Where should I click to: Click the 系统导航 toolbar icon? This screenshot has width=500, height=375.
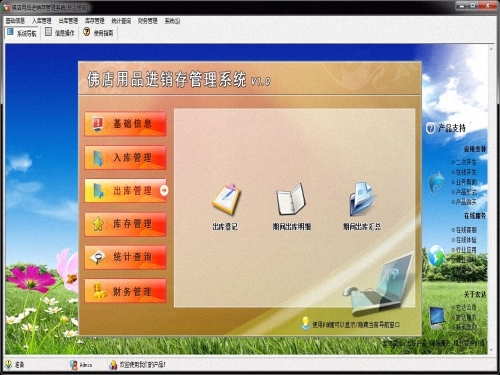pos(10,32)
